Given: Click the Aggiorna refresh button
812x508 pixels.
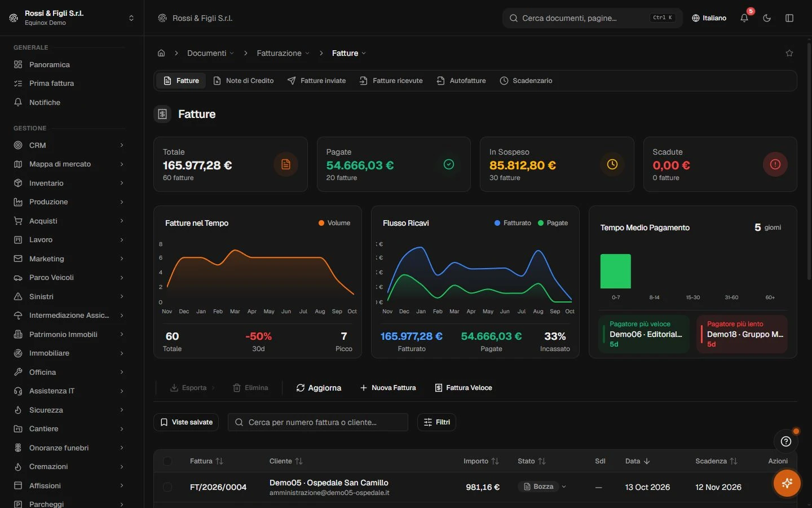Looking at the screenshot, I should pos(319,388).
